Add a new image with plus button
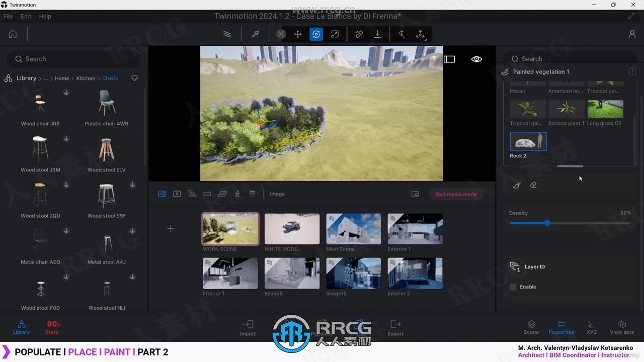The width and height of the screenshot is (644, 362). [x=171, y=229]
